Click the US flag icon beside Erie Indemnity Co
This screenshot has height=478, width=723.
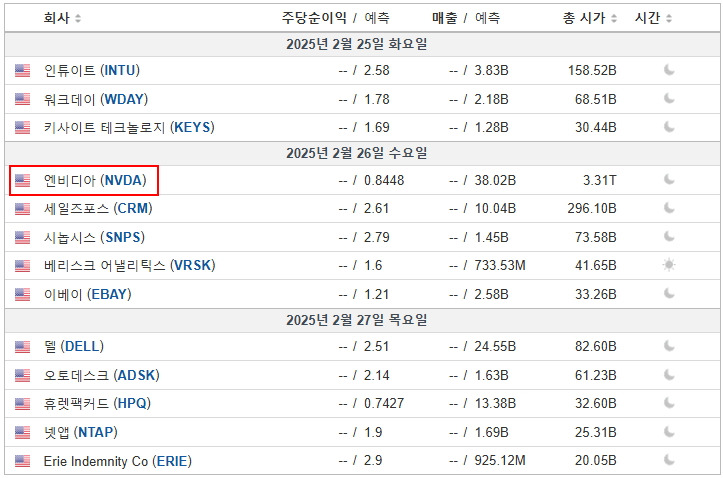click(x=22, y=461)
